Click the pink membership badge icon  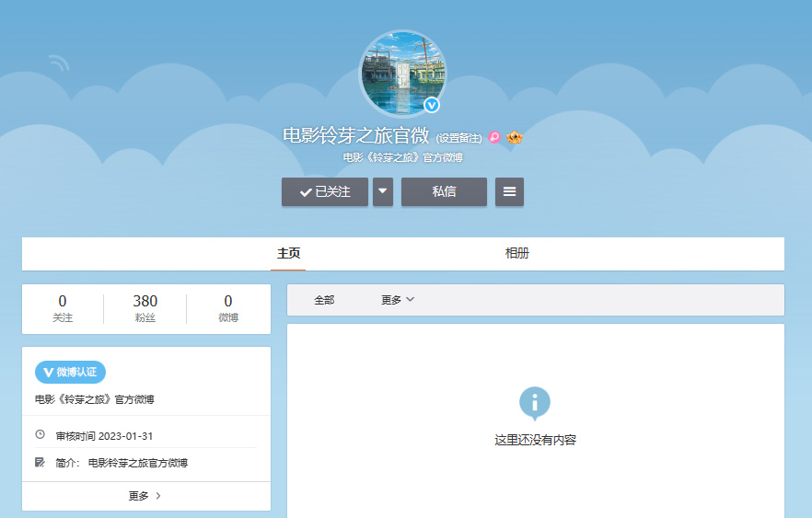tap(494, 137)
